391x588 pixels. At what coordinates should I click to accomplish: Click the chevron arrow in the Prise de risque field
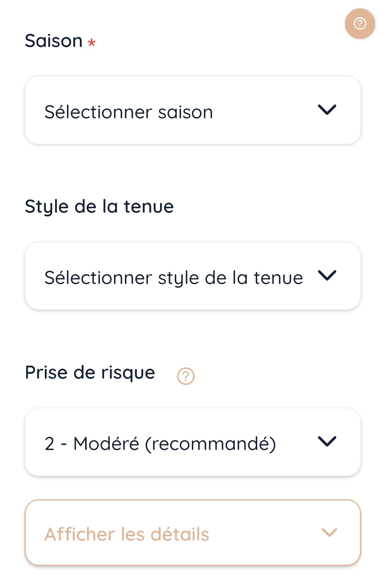pos(327,441)
